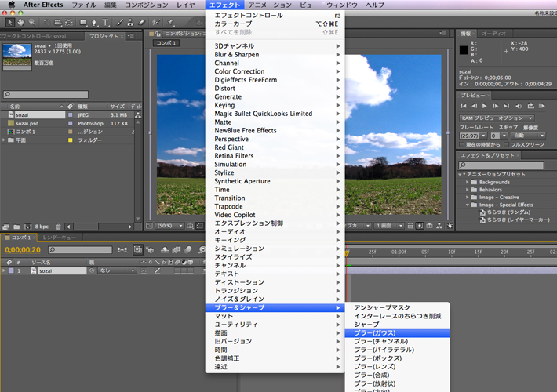
Task: Switch to the レンダーキュー tab
Action: pyautogui.click(x=60, y=237)
